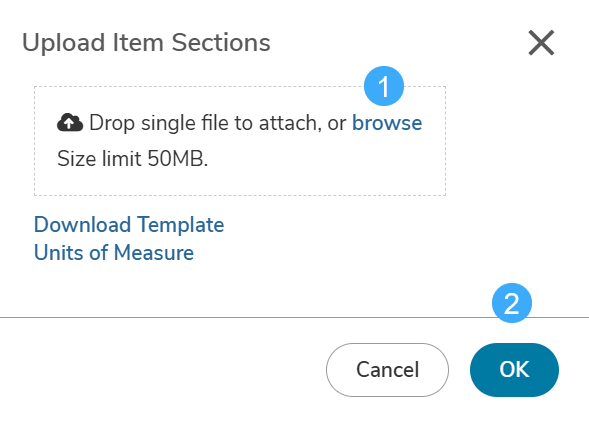
Task: Close the Upload Item Sections dialog
Action: pos(541,42)
